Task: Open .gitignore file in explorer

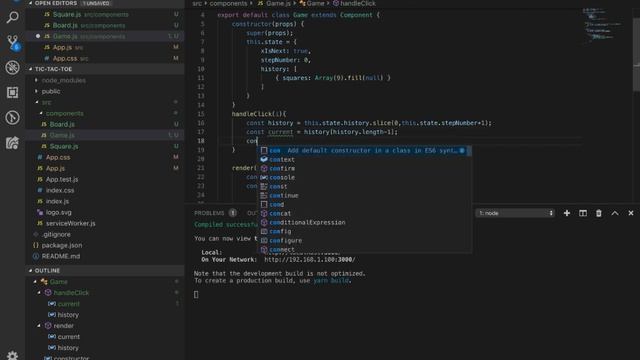Action: click(104, 234)
